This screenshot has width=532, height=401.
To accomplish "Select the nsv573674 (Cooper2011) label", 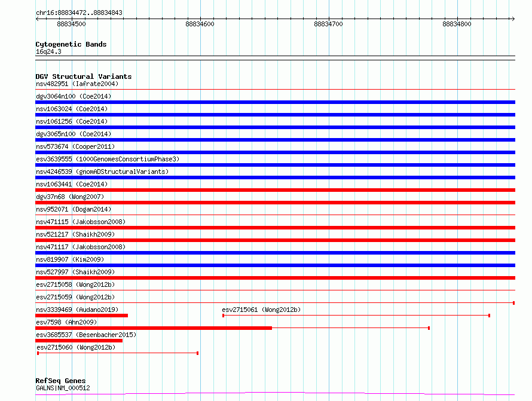I will 75,146.
